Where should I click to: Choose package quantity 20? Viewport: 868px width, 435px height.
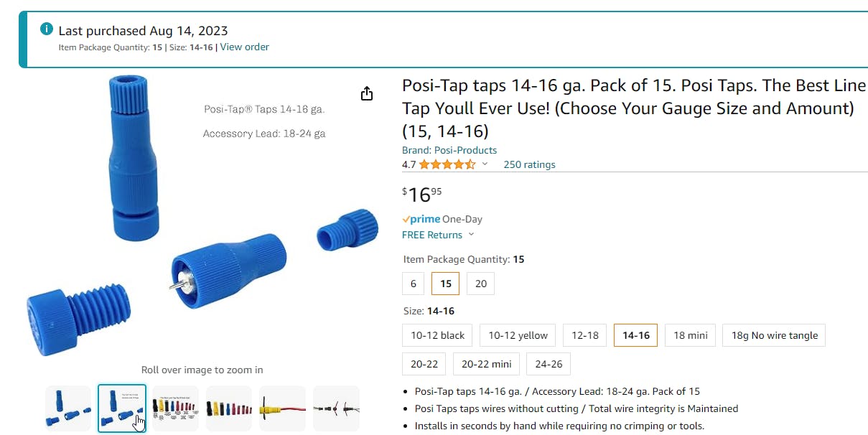480,284
